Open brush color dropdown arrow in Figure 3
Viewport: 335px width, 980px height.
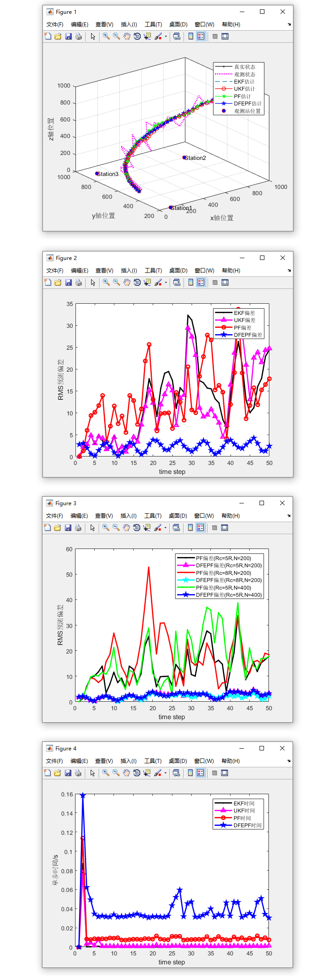[165, 528]
